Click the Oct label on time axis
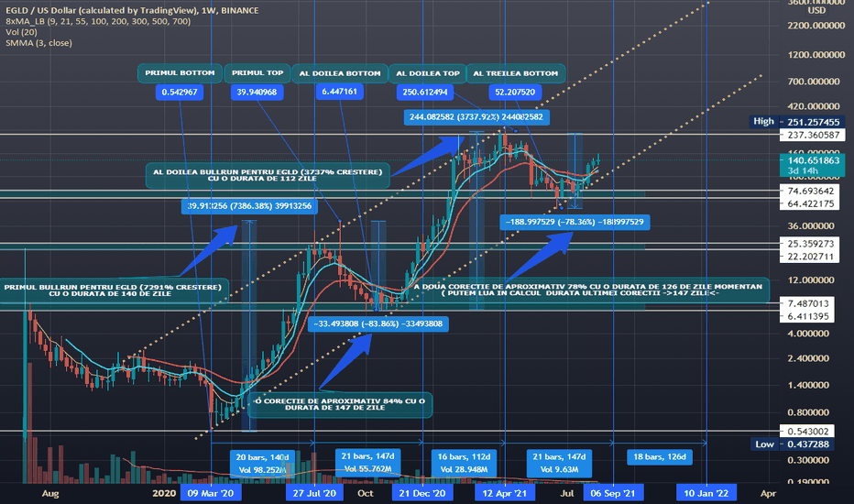 pyautogui.click(x=366, y=493)
